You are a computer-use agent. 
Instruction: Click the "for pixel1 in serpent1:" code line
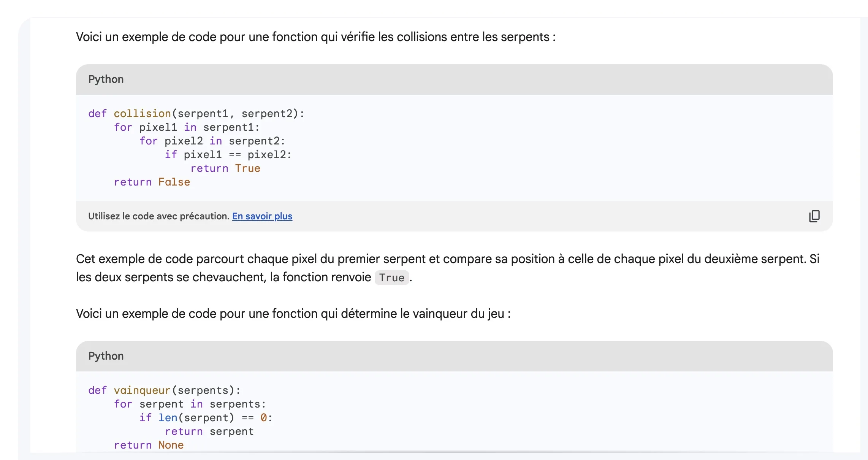[x=187, y=127]
